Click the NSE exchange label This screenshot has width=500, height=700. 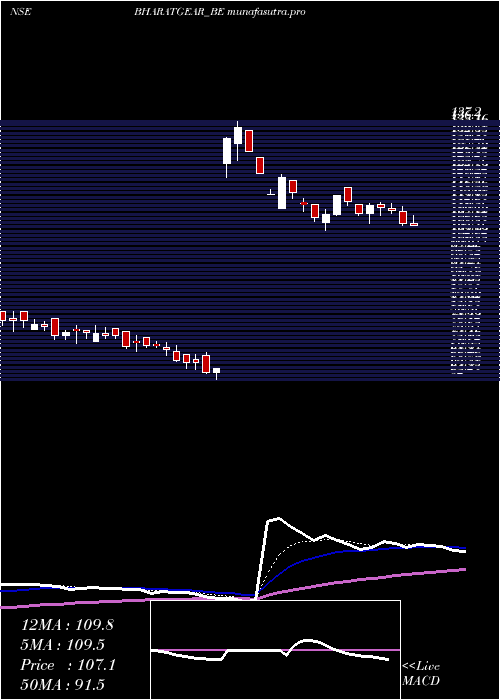coord(21,12)
